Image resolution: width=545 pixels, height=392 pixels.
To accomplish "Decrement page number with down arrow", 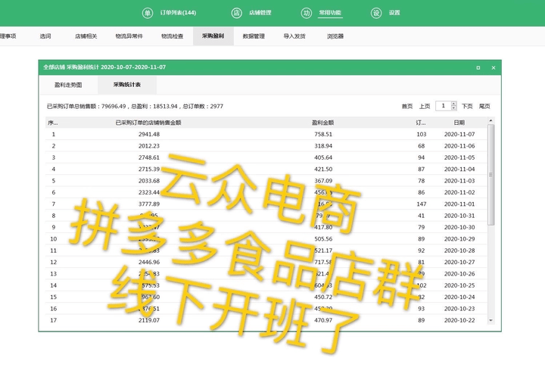I will 453,108.
